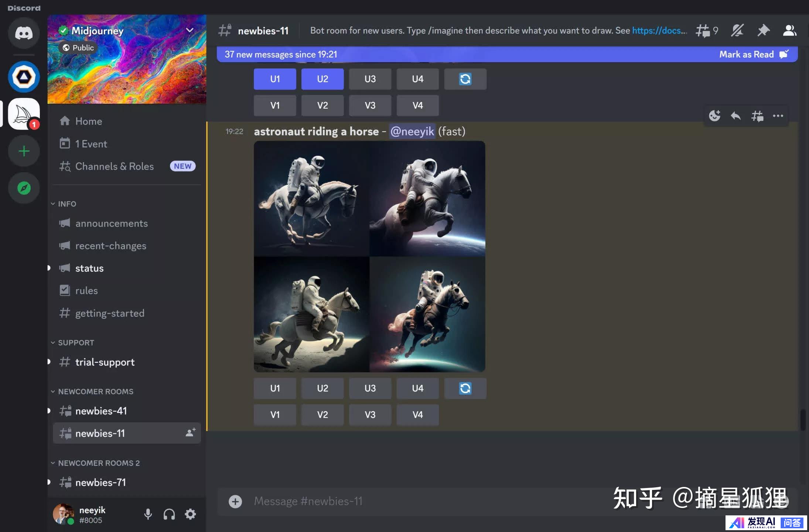Screen dimensions: 809x532
Task: Click the Add Reaction emoji icon
Action: [x=714, y=116]
